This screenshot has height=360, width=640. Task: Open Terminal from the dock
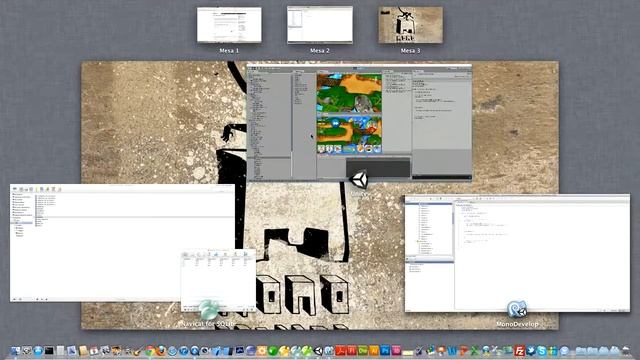point(49,351)
